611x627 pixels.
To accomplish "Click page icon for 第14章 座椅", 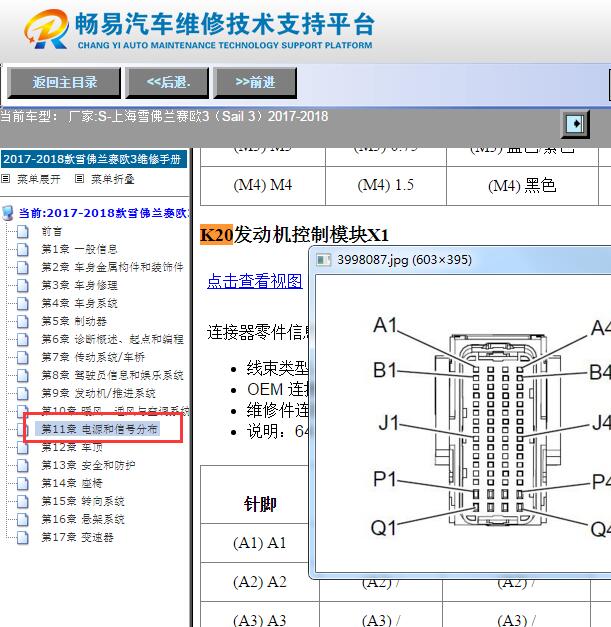I will (x=23, y=483).
